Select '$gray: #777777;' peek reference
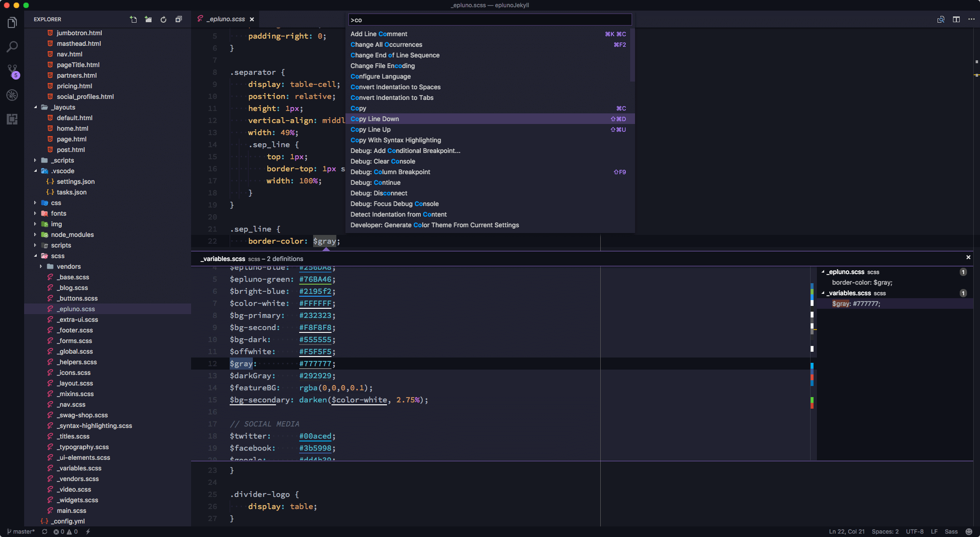The width and height of the screenshot is (980, 537). (856, 304)
